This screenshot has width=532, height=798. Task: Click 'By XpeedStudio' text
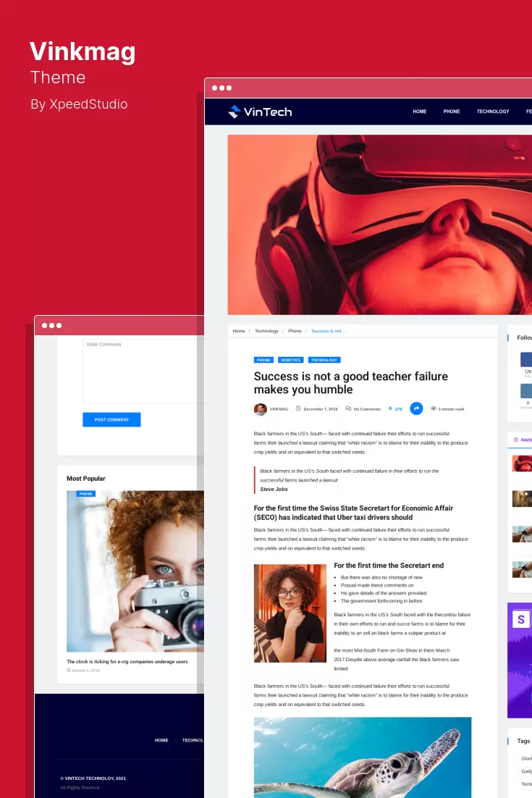click(79, 104)
